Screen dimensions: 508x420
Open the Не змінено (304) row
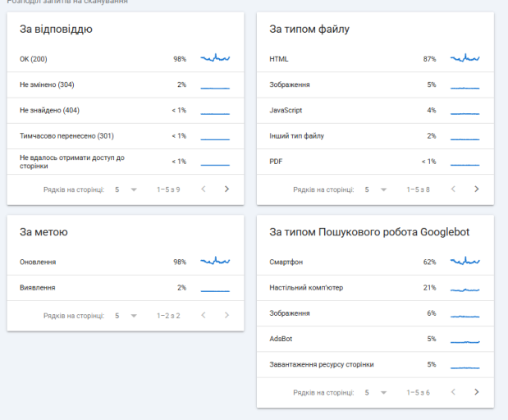coord(126,84)
